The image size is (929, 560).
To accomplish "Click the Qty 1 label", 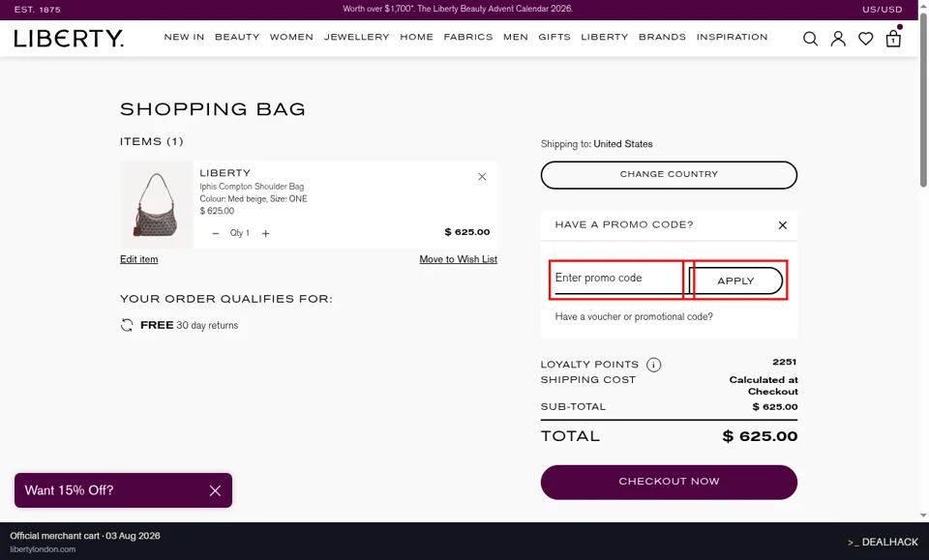I will 240,233.
